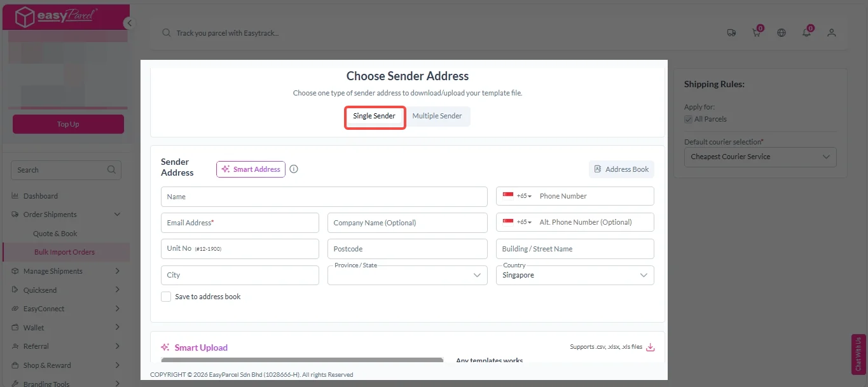
Task: Open the notifications bell icon
Action: tap(806, 33)
